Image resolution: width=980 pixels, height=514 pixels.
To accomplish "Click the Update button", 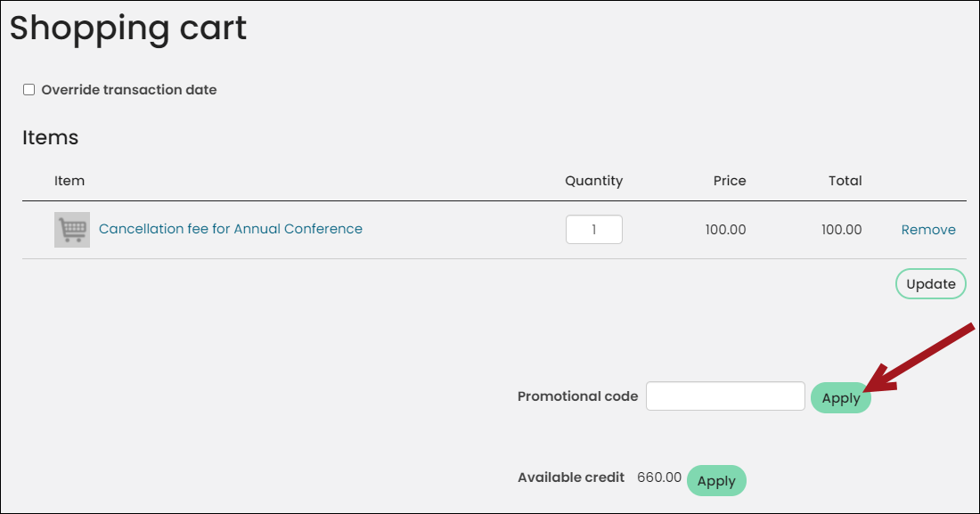I will (x=931, y=284).
